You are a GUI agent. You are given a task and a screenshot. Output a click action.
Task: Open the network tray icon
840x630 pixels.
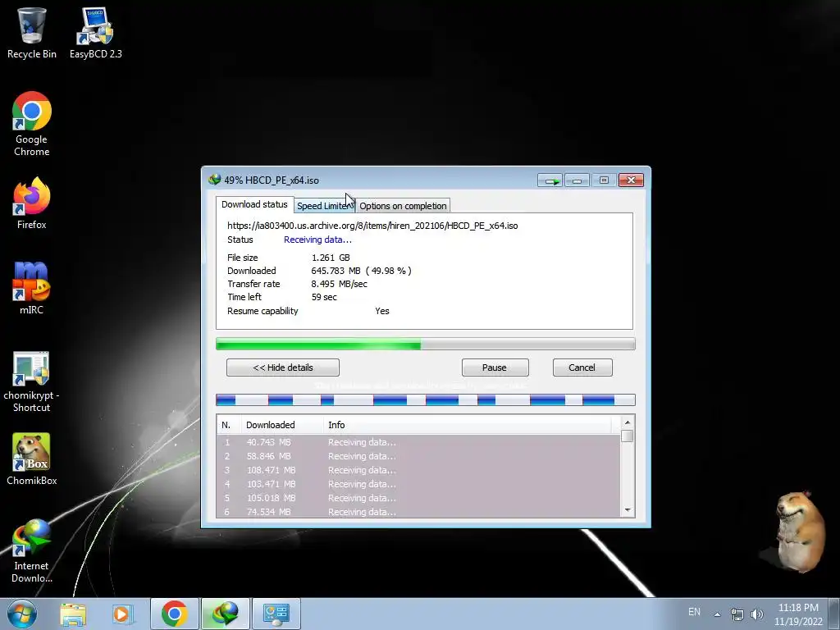point(737,614)
